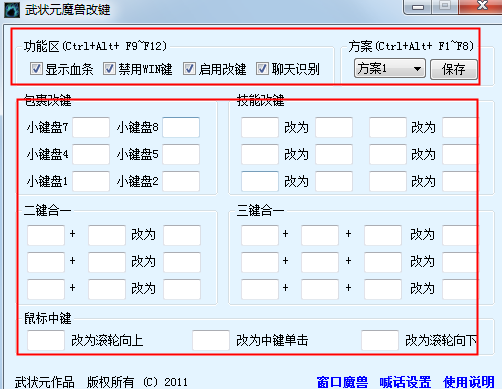
Task: Click the 小键盘4 input field
Action: 91,154
